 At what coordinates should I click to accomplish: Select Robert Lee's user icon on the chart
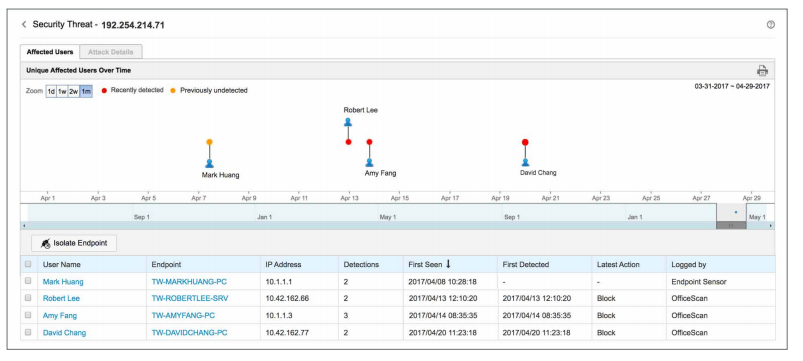click(348, 122)
